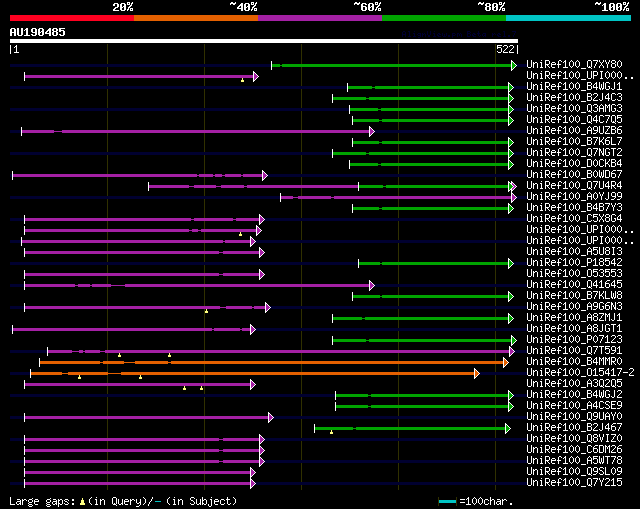Viewport: 640px width, 509px height.
Task: Select the UniRef100_Q41645 hit label
Action: pos(574,285)
